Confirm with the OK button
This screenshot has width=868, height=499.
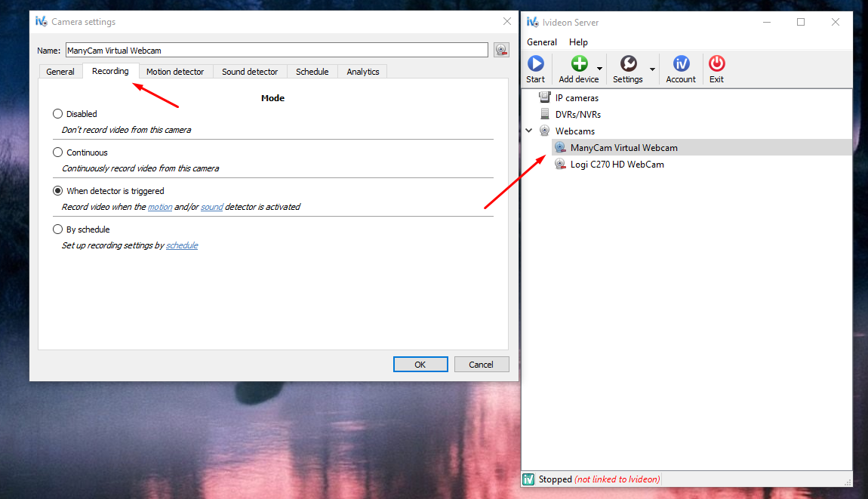420,365
